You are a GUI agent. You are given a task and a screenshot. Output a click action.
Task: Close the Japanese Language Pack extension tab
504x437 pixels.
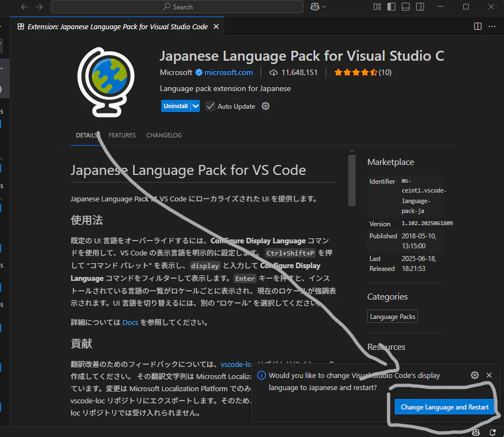[216, 26]
